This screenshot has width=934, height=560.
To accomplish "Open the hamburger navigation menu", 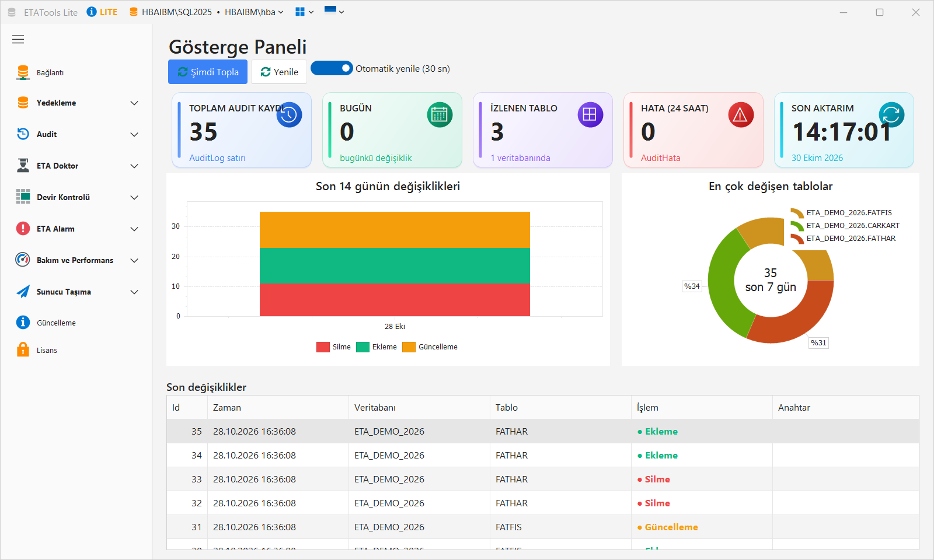I will point(18,39).
